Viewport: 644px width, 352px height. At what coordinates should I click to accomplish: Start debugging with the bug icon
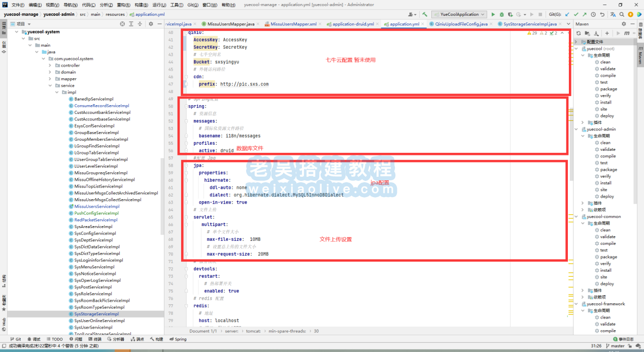tap(501, 15)
